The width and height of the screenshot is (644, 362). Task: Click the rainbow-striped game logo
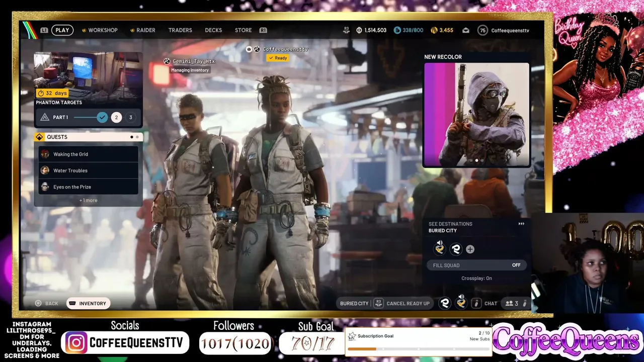(29, 30)
